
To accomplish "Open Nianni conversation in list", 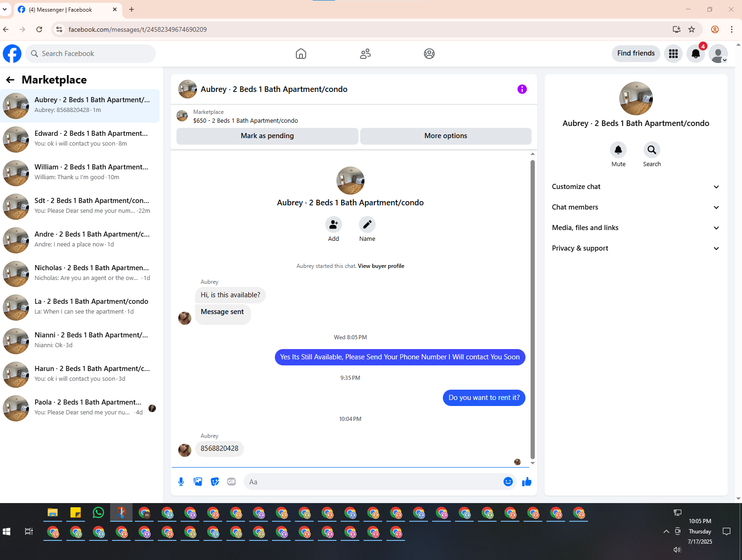I will 80,341.
